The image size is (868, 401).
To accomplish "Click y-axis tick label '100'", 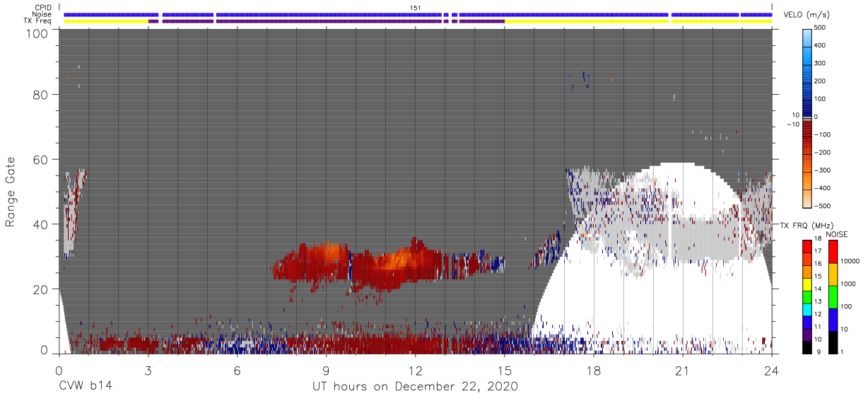I will (37, 34).
